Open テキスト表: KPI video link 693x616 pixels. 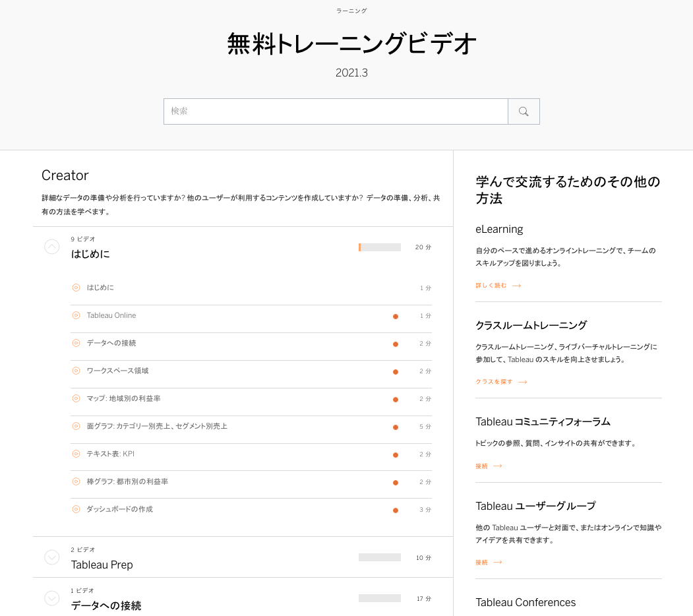pos(111,454)
